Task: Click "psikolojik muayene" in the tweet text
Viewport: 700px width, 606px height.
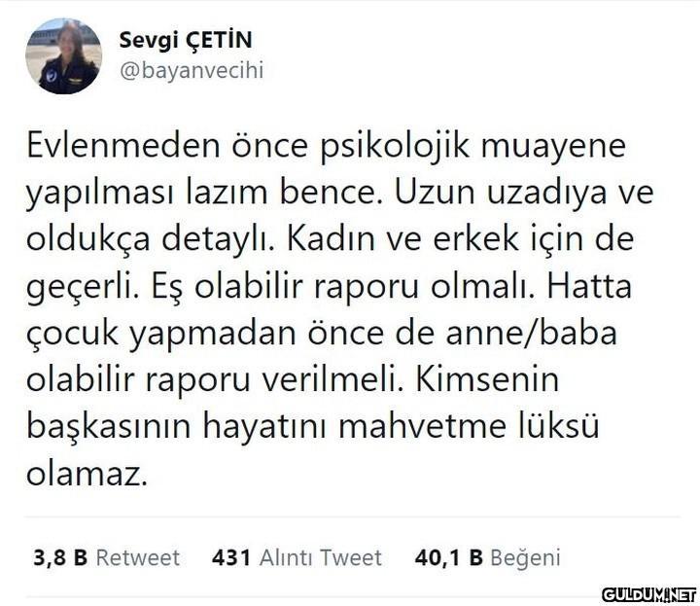Action: pos(479,149)
